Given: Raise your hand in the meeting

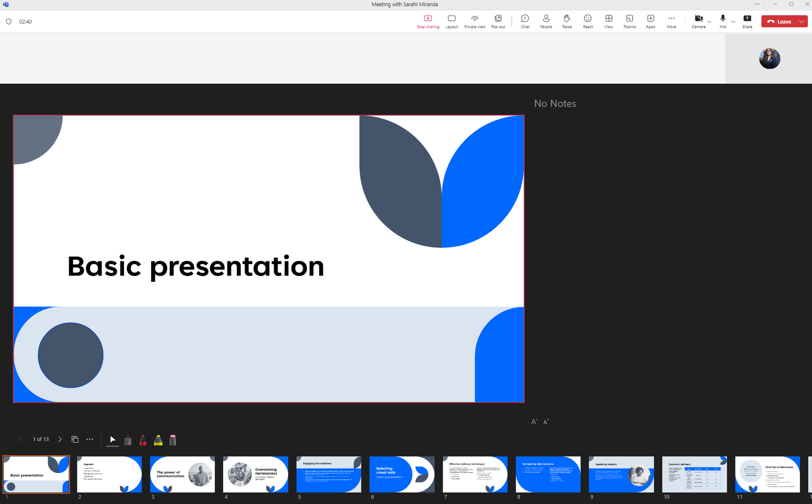Looking at the screenshot, I should 567,21.
